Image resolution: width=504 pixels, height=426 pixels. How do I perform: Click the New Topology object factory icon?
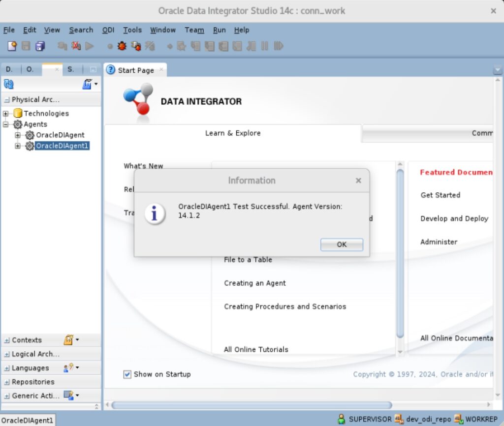click(87, 84)
